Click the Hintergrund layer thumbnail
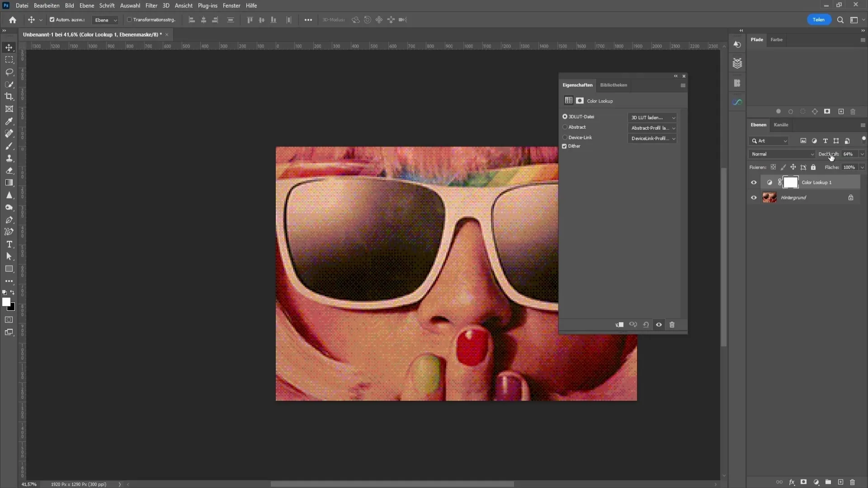 click(769, 197)
